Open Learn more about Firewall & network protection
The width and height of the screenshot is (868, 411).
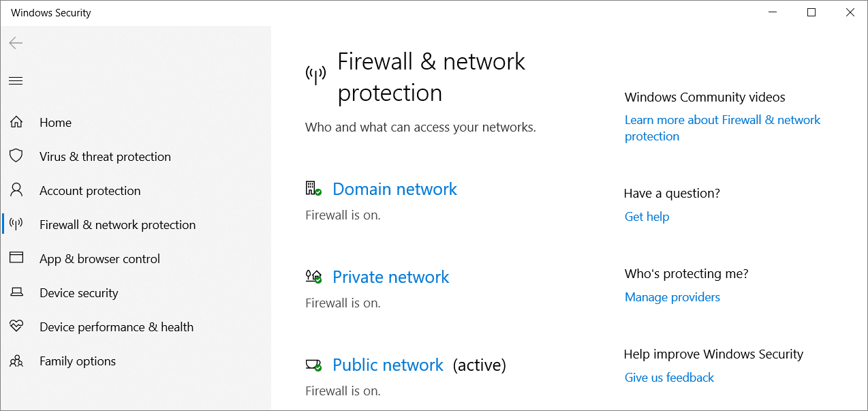tap(722, 120)
